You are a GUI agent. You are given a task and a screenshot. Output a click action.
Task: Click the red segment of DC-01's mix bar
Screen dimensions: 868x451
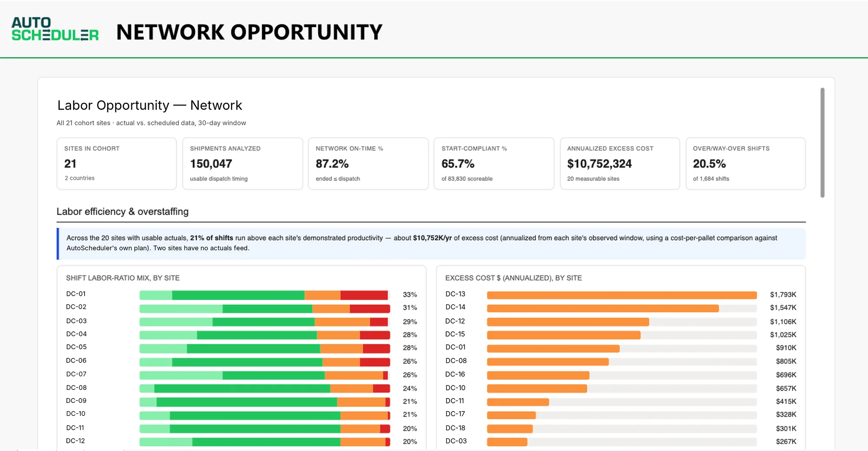point(364,295)
